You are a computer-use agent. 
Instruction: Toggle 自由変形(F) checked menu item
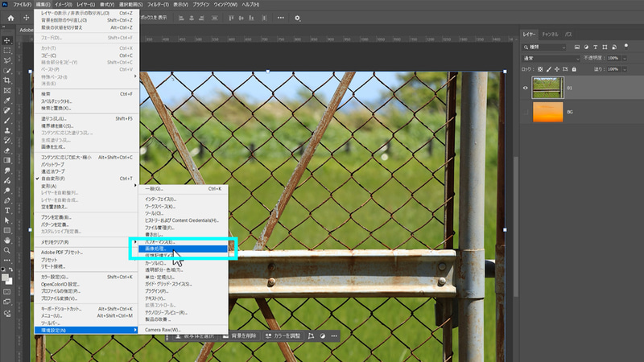click(86, 179)
